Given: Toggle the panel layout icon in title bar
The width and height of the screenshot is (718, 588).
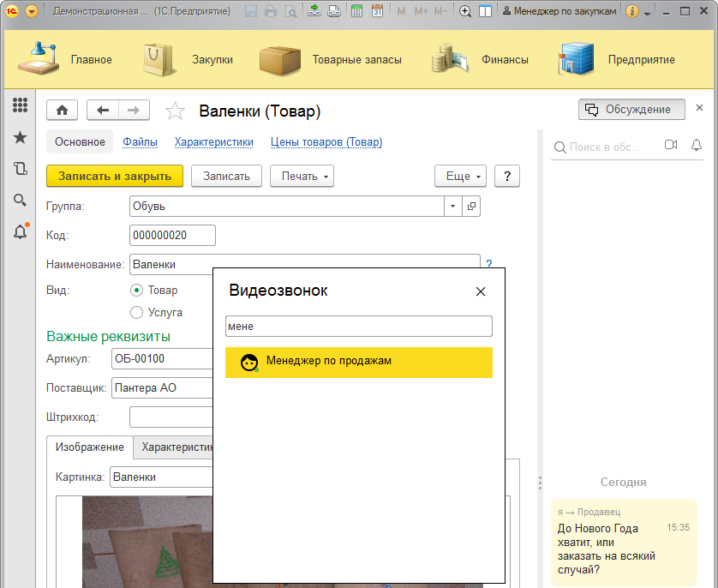Looking at the screenshot, I should [485, 11].
